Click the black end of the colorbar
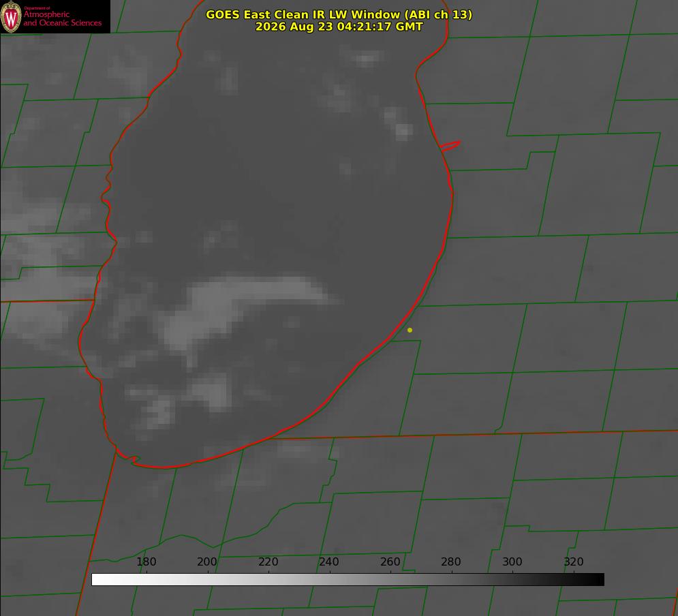 tap(592, 580)
